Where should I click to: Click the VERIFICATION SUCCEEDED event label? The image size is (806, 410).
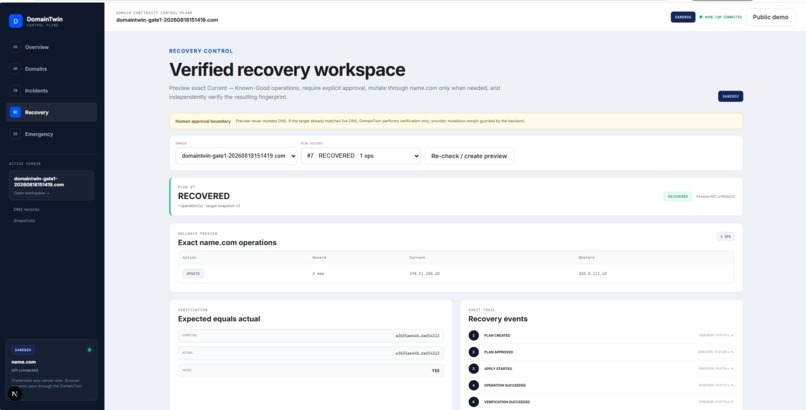[507, 402]
